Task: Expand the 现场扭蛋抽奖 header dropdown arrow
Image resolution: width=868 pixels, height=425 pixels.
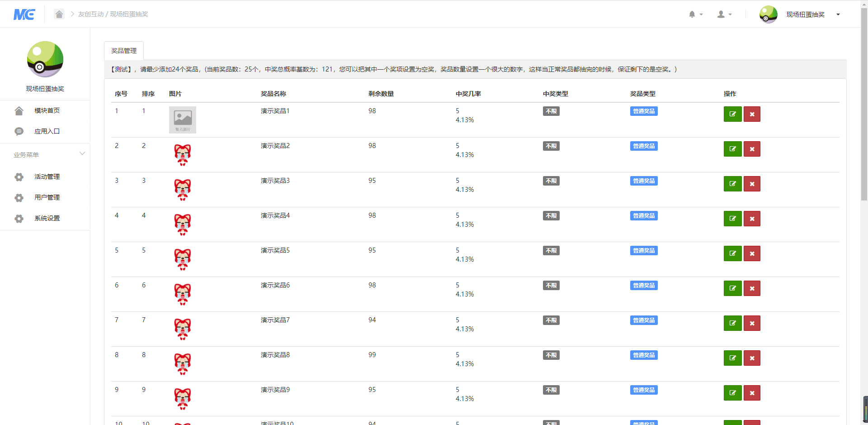Action: coord(838,14)
